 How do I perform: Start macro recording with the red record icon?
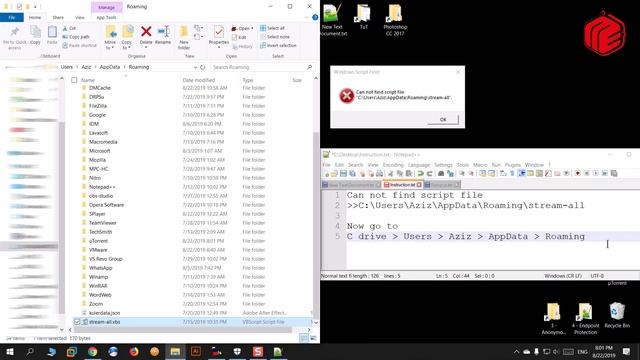pos(578,173)
